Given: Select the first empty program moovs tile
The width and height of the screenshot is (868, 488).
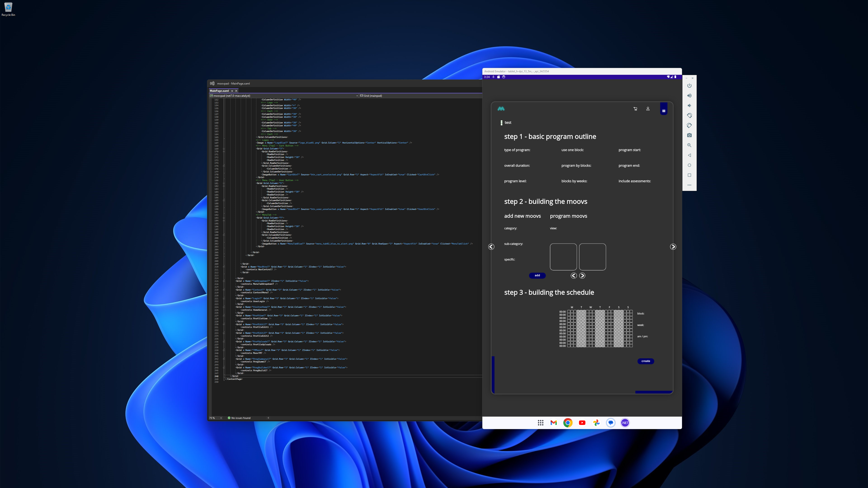Looking at the screenshot, I should pyautogui.click(x=563, y=257).
